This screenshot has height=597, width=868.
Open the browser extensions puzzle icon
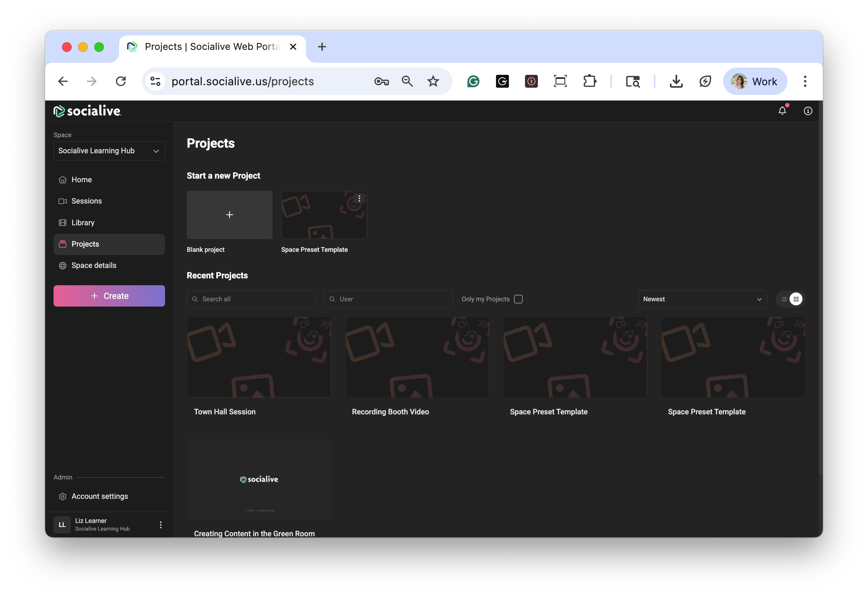(x=589, y=81)
